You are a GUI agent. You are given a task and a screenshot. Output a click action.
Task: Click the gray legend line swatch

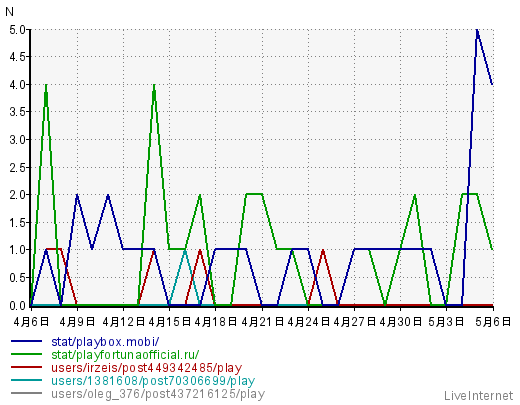point(27,393)
